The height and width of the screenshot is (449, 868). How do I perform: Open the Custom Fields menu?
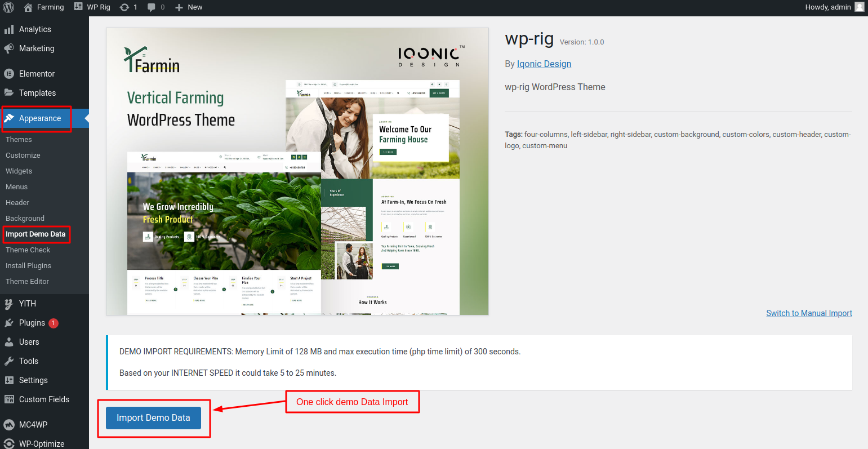(44, 399)
